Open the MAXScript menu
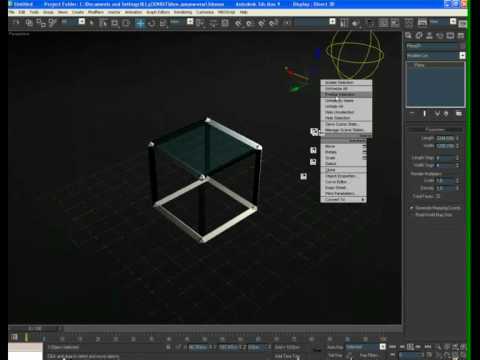This screenshot has width=480, height=360. [x=226, y=12]
